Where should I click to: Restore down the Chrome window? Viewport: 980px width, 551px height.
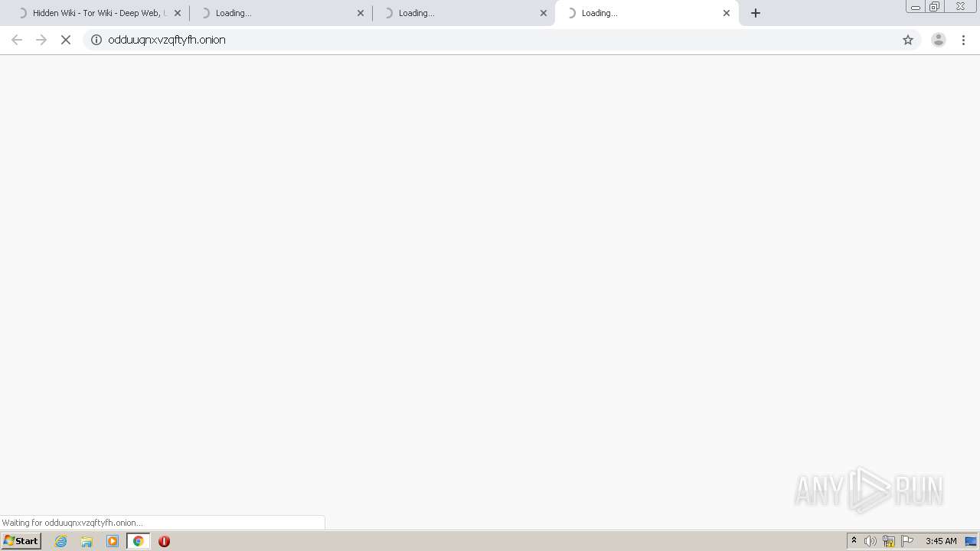935,7
